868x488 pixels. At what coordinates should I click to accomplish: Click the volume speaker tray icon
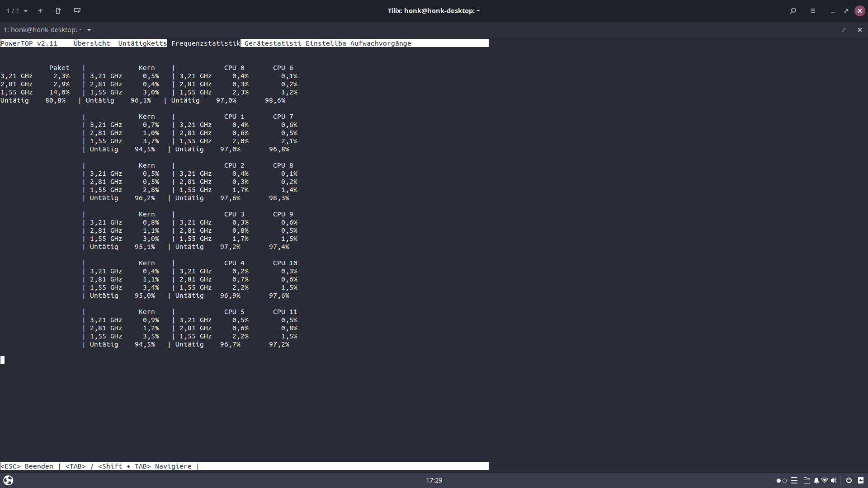834,480
